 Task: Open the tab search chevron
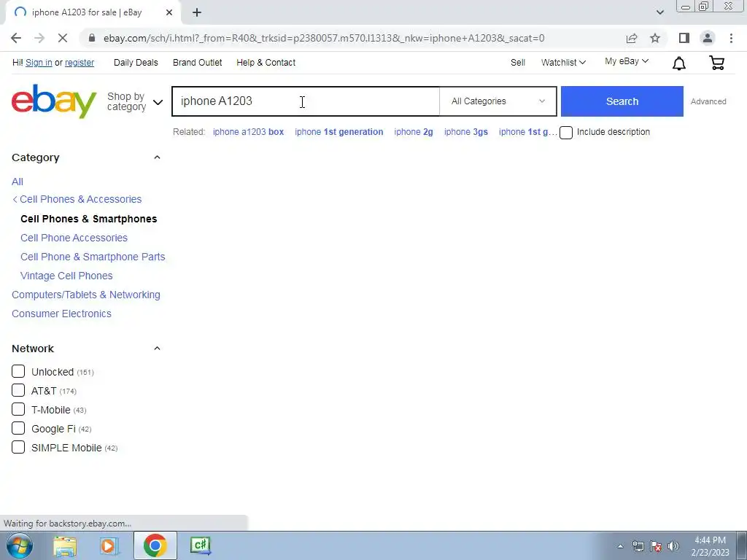(x=659, y=12)
